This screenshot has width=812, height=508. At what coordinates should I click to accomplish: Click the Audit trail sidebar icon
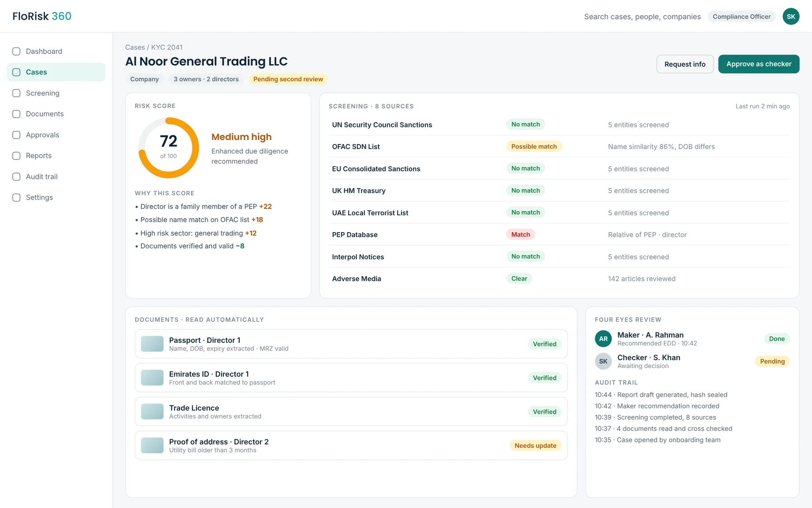(16, 177)
